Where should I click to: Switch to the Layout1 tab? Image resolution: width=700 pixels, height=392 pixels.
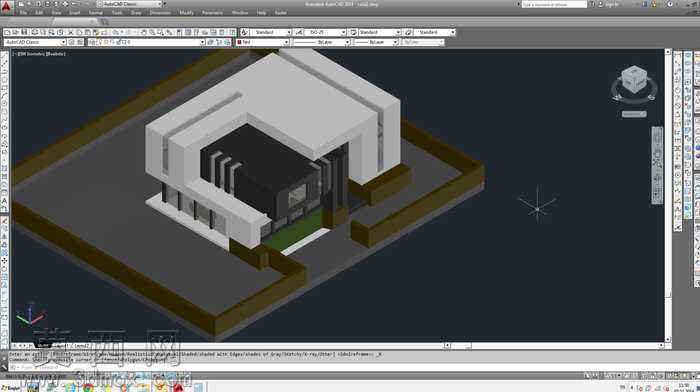[x=61, y=346]
